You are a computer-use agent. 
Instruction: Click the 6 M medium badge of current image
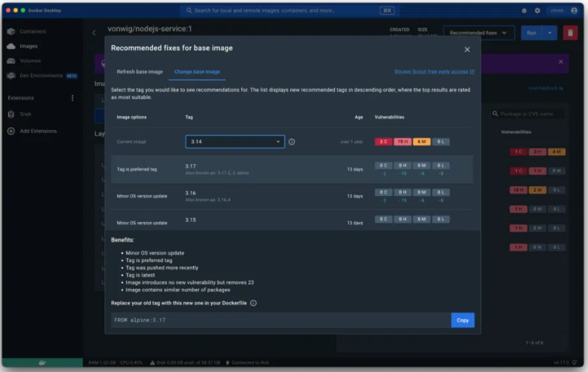422,142
